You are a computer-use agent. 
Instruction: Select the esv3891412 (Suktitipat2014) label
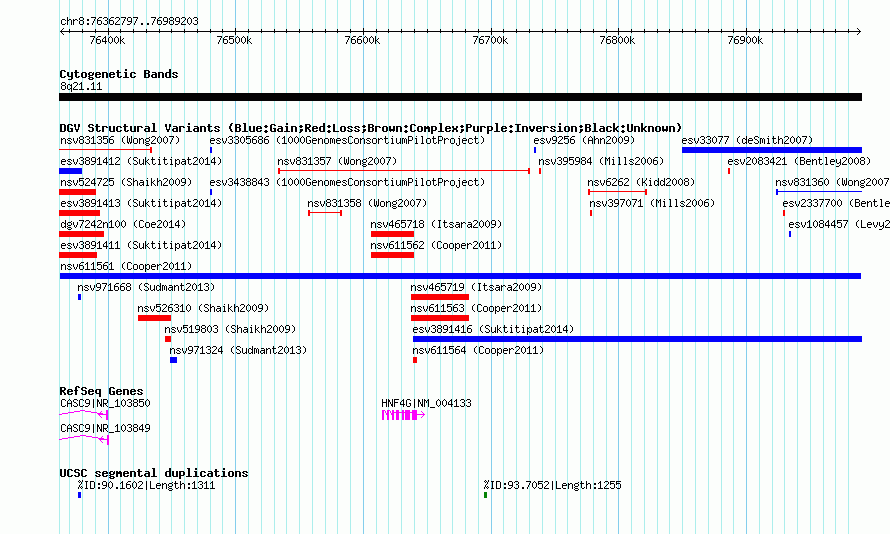141,161
